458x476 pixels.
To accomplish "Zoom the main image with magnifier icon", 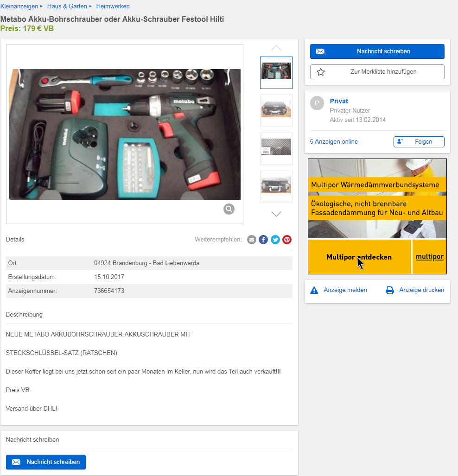I will pos(229,209).
